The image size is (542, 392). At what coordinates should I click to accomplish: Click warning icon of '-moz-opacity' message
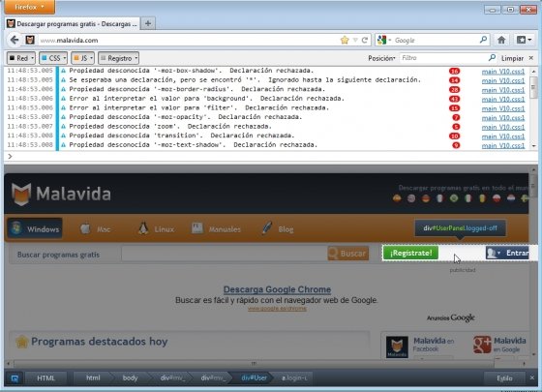[64, 117]
